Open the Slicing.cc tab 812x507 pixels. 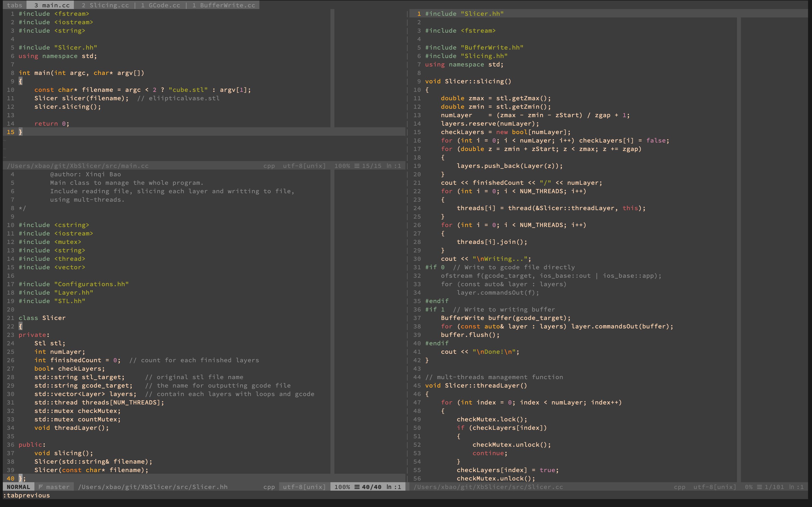point(105,5)
